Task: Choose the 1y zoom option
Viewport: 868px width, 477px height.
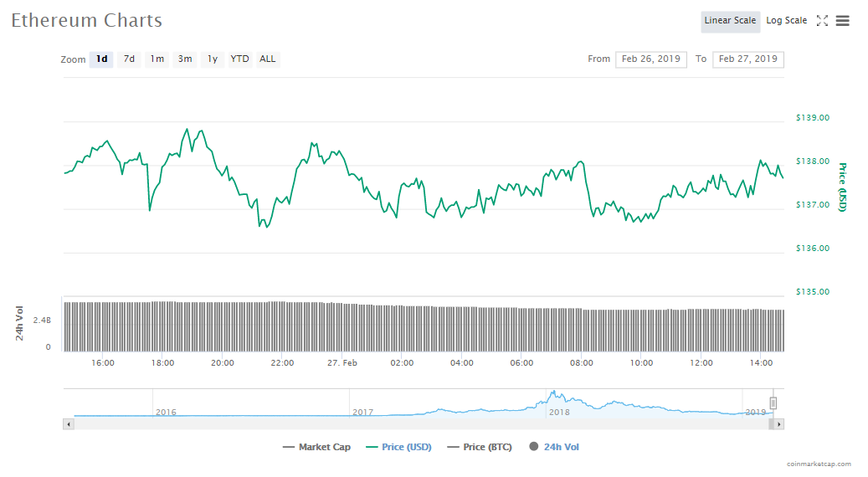Action: 213,59
